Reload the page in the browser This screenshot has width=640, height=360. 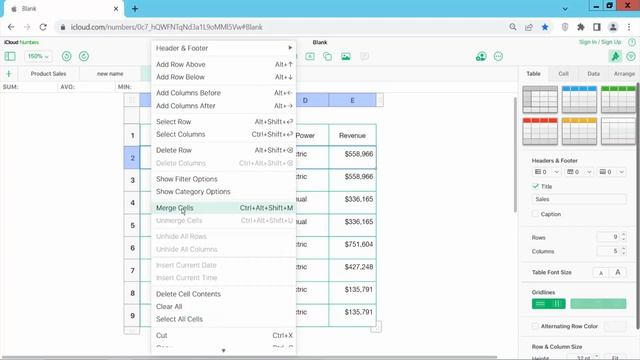(x=43, y=27)
